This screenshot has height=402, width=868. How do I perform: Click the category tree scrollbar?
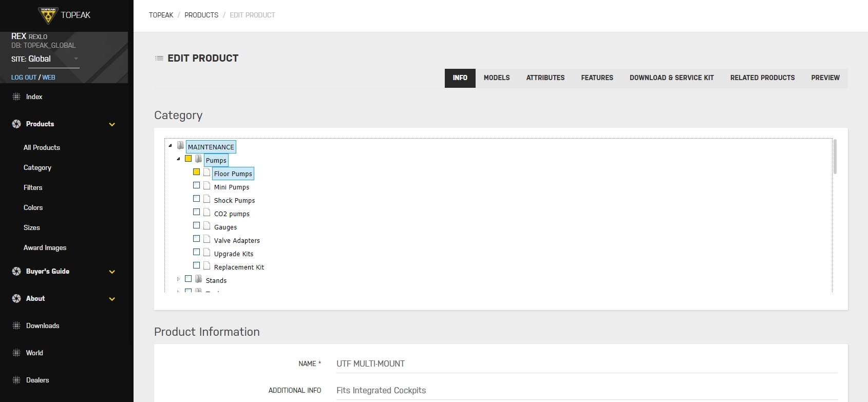[835, 157]
